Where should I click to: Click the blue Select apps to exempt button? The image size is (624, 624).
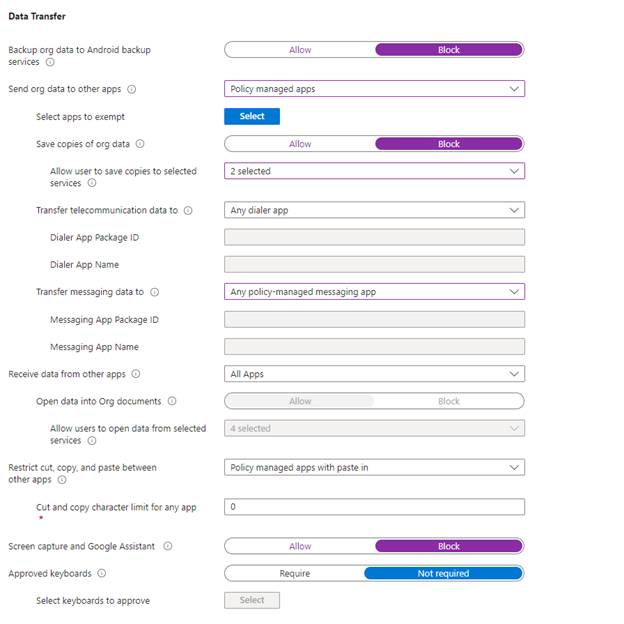(252, 116)
